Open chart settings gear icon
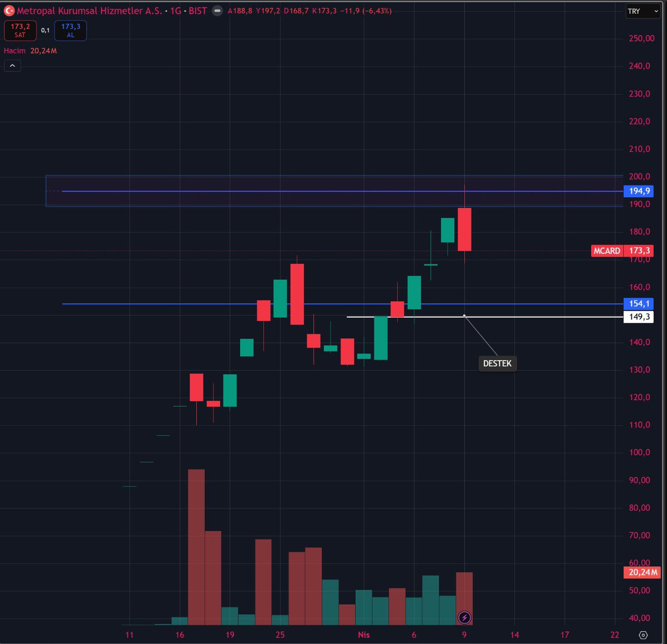 [x=643, y=635]
